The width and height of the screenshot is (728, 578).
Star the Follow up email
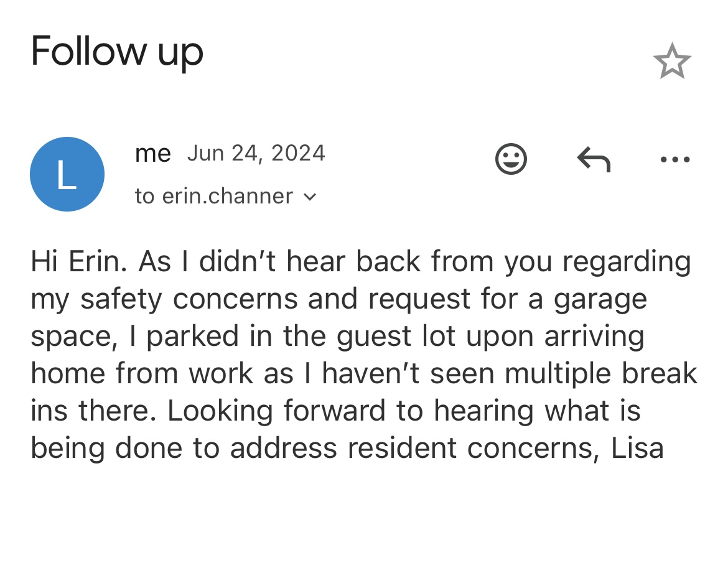click(672, 61)
